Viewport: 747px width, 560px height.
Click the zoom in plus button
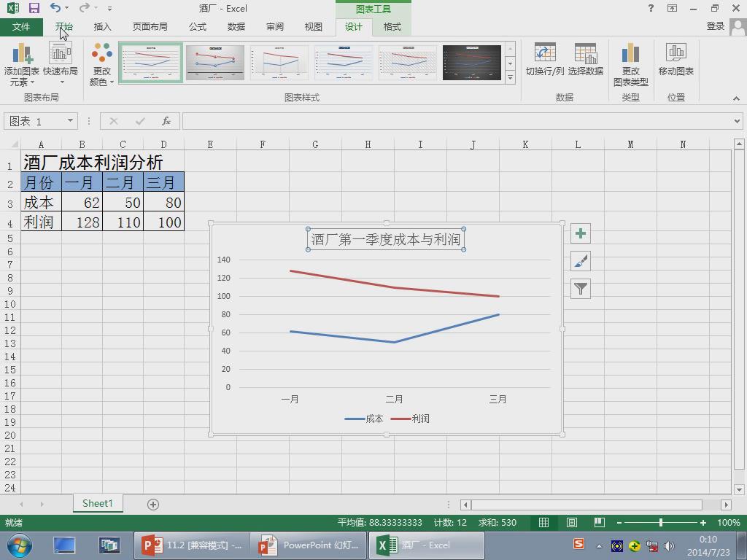[703, 522]
